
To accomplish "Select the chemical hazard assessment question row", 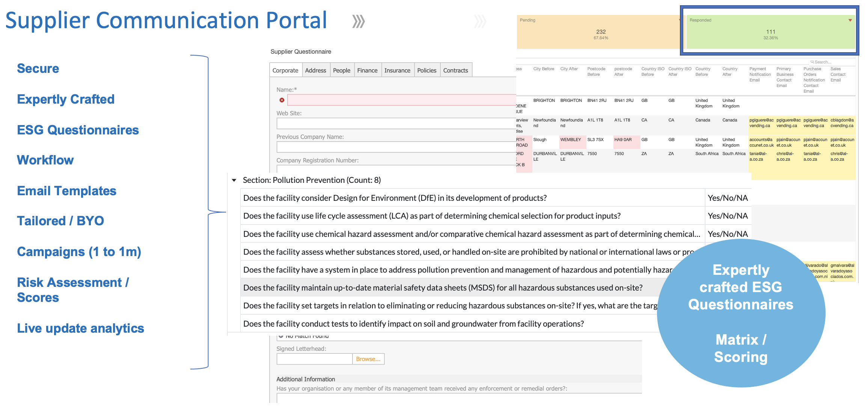I will click(472, 234).
